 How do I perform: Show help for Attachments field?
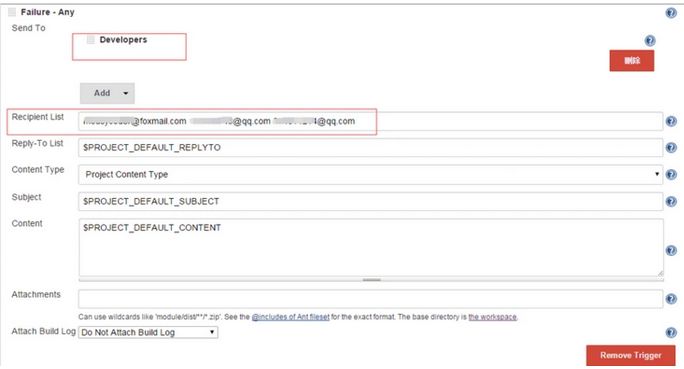click(x=671, y=299)
